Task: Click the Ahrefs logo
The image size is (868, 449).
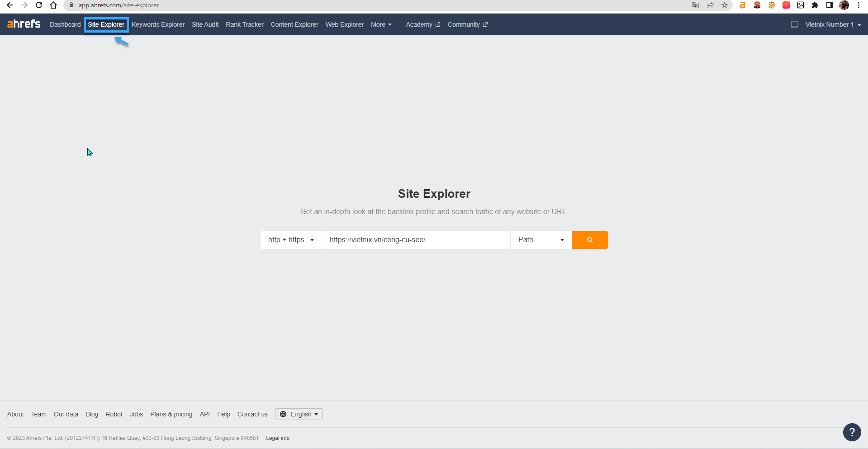Action: pos(24,24)
